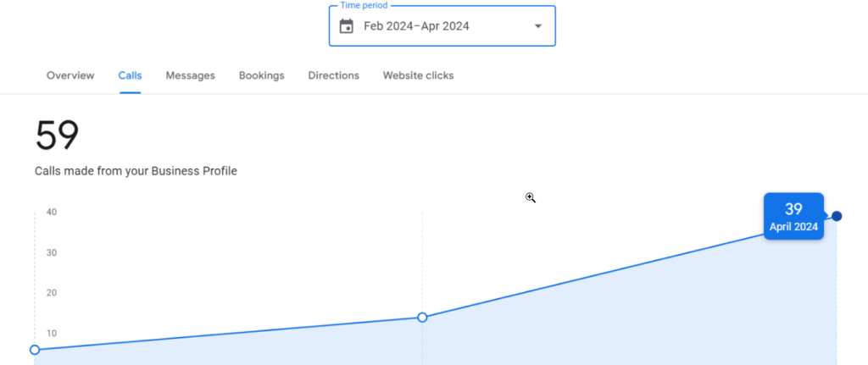Click the 10 label on the y-axis

52,333
